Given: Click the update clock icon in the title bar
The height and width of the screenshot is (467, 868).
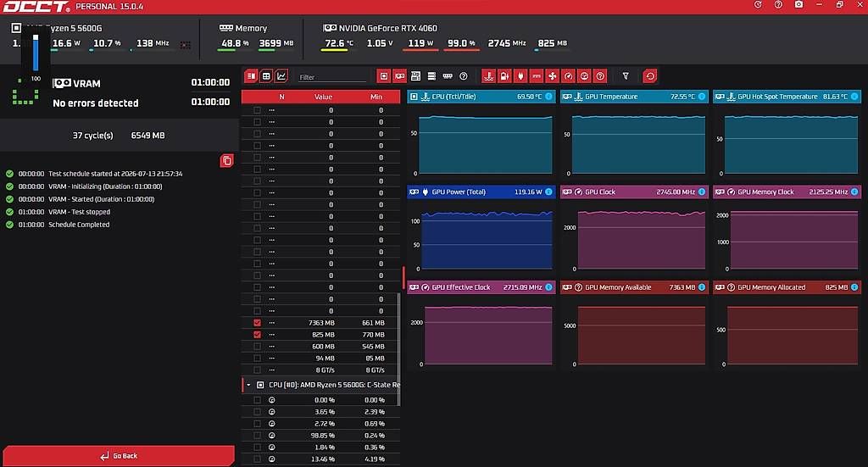Looking at the screenshot, I should click(758, 4).
